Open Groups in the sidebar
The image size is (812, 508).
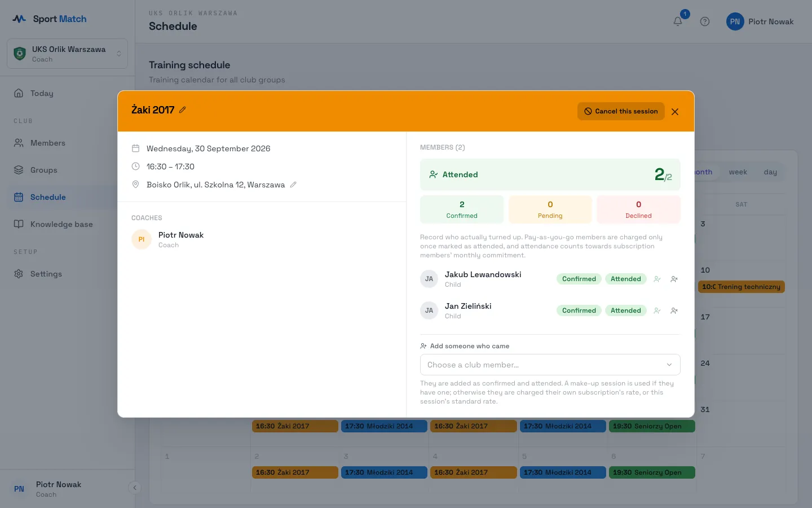(x=67, y=170)
